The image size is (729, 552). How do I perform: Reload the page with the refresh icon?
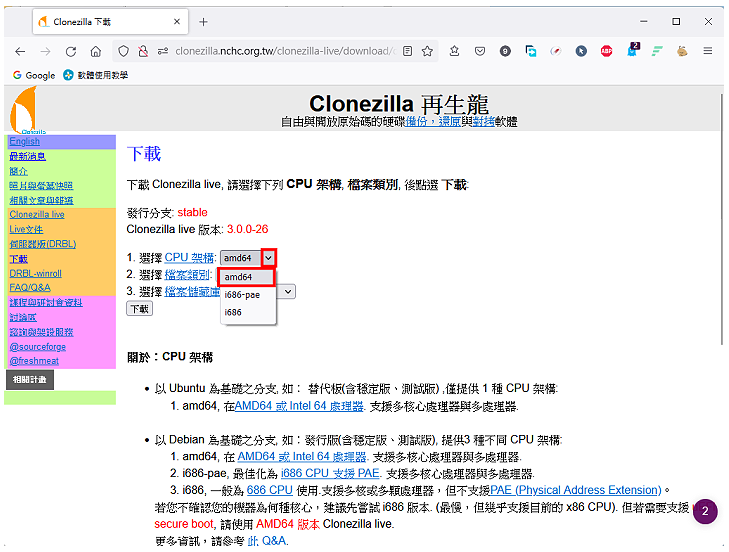click(71, 51)
